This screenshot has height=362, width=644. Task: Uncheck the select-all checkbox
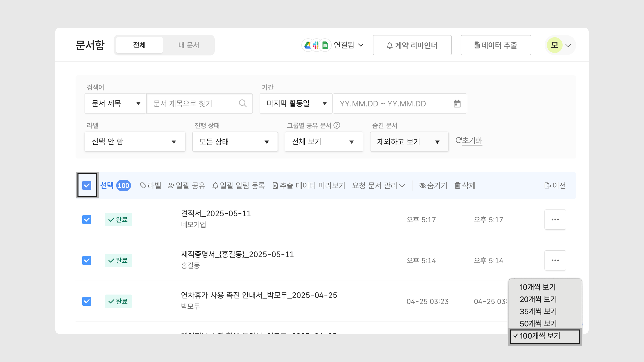click(x=87, y=185)
